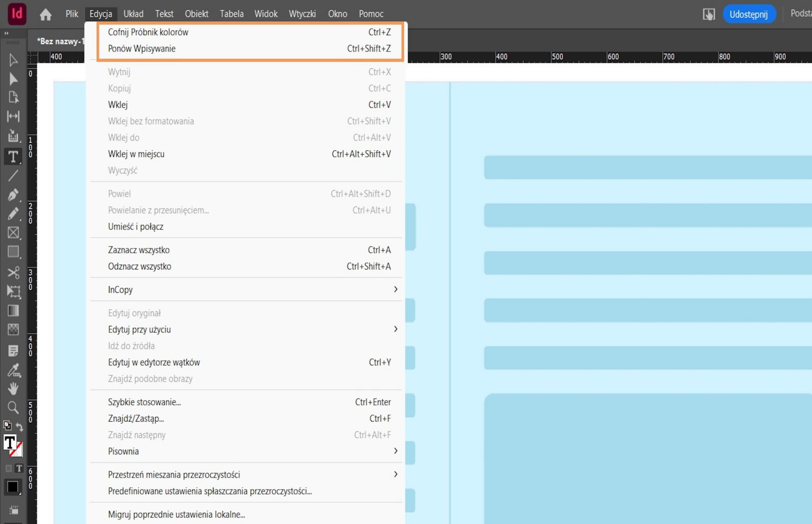Select the Page tool

click(x=13, y=97)
